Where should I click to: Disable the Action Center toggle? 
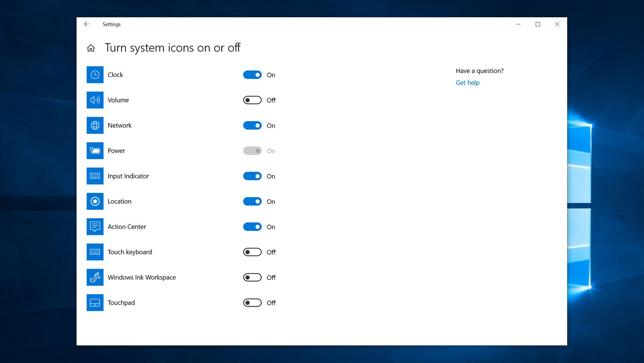tap(252, 226)
